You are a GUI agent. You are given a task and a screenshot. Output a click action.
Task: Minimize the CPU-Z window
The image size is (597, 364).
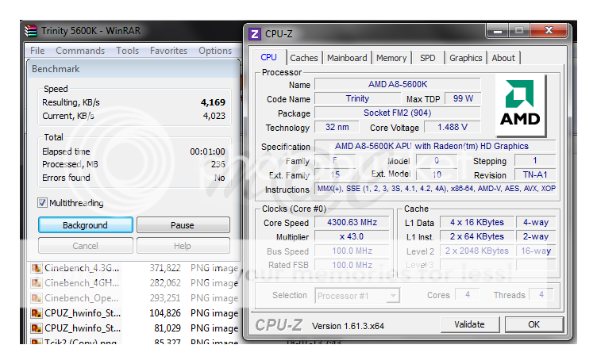pyautogui.click(x=497, y=30)
